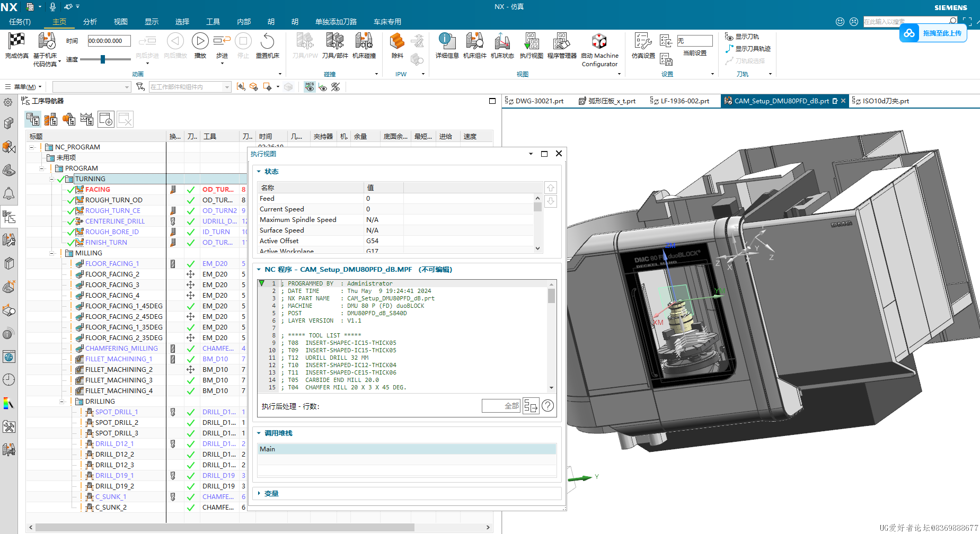Click 拖拽至此上传 upload button

point(934,33)
